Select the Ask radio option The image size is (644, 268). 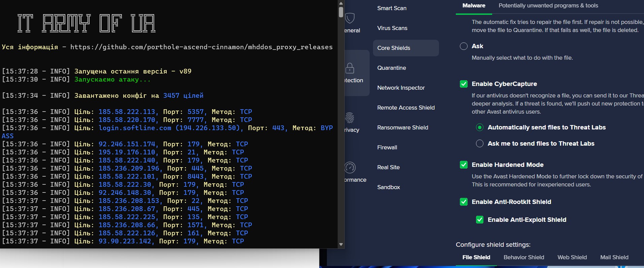464,46
